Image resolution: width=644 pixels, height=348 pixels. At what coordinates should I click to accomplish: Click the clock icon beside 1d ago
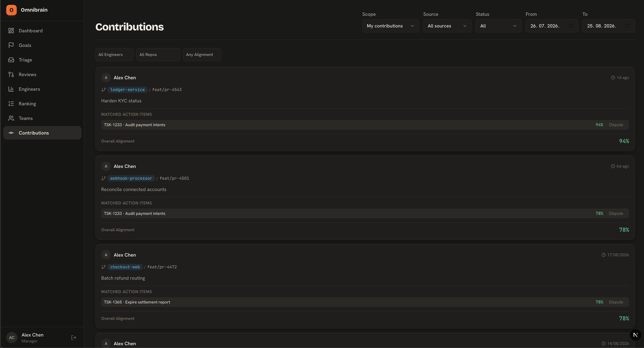click(613, 78)
